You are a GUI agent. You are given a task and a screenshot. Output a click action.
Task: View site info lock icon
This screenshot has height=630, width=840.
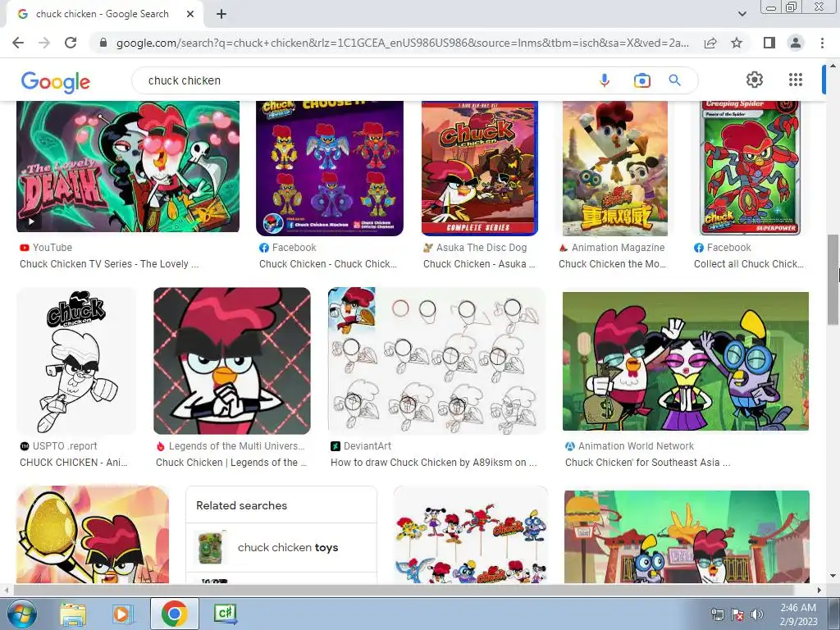point(103,43)
